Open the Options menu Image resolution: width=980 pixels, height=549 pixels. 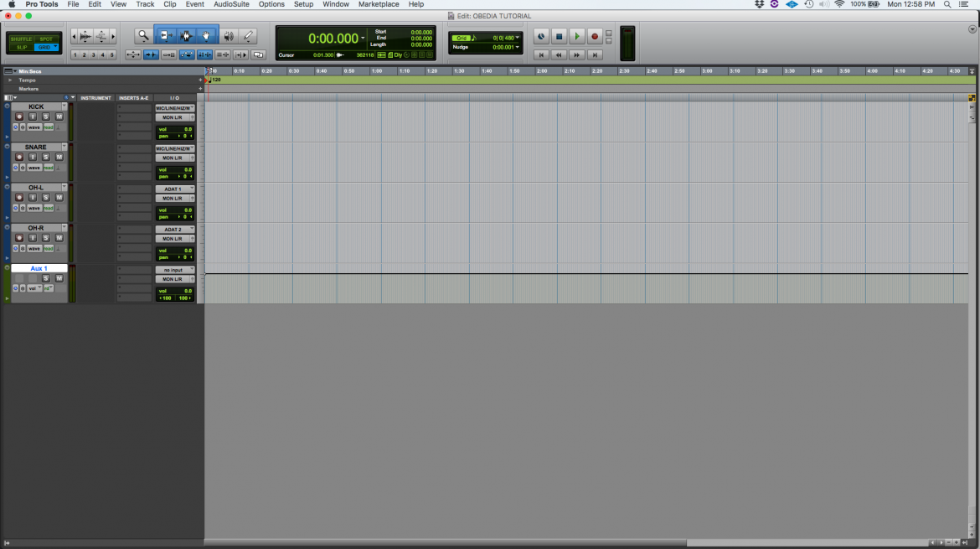click(x=271, y=4)
